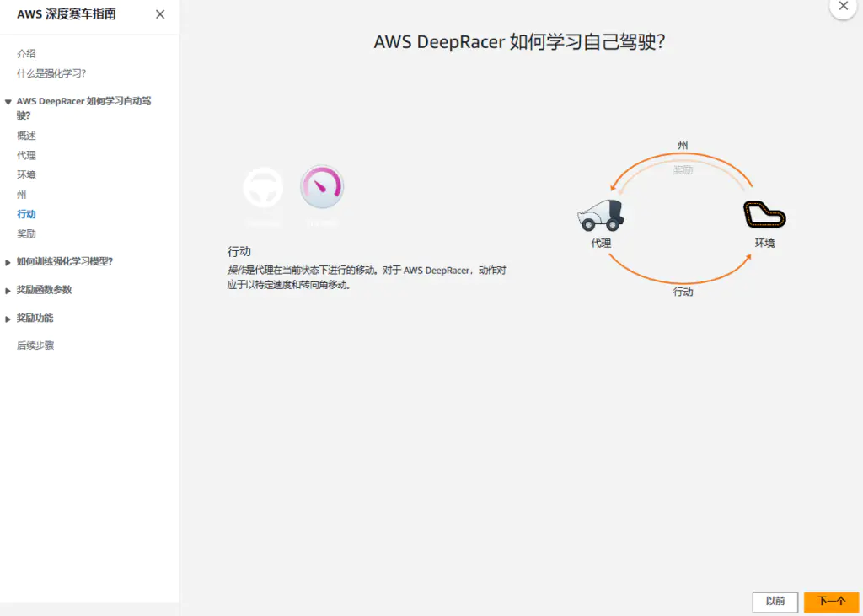
Task: Click the steering wheel icon
Action: click(263, 187)
